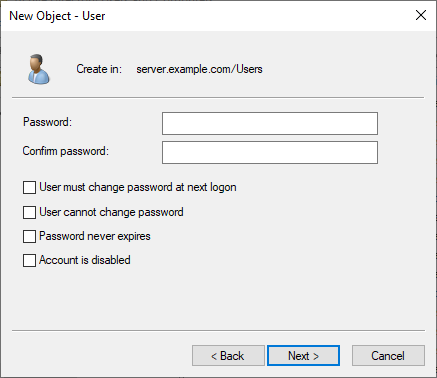The height and width of the screenshot is (378, 437).
Task: Tick the box for User cannot change password
Action: [29, 212]
